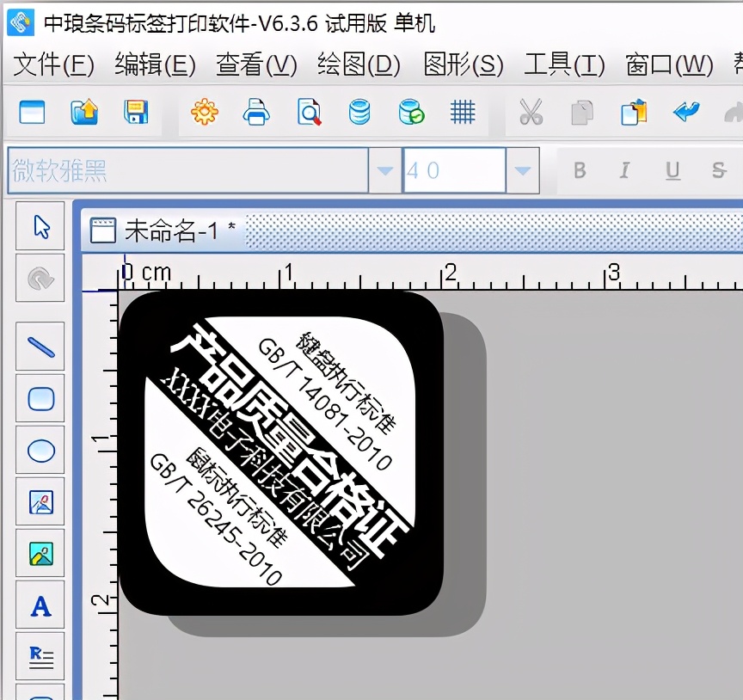This screenshot has width=743, height=700.
Task: Click the print preview icon
Action: 310,113
